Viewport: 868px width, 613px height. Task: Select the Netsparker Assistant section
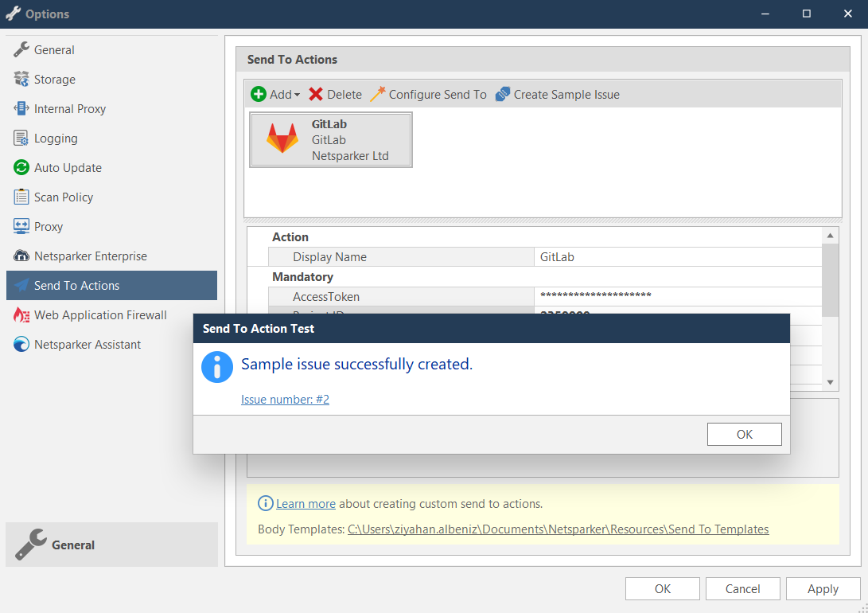tap(87, 344)
